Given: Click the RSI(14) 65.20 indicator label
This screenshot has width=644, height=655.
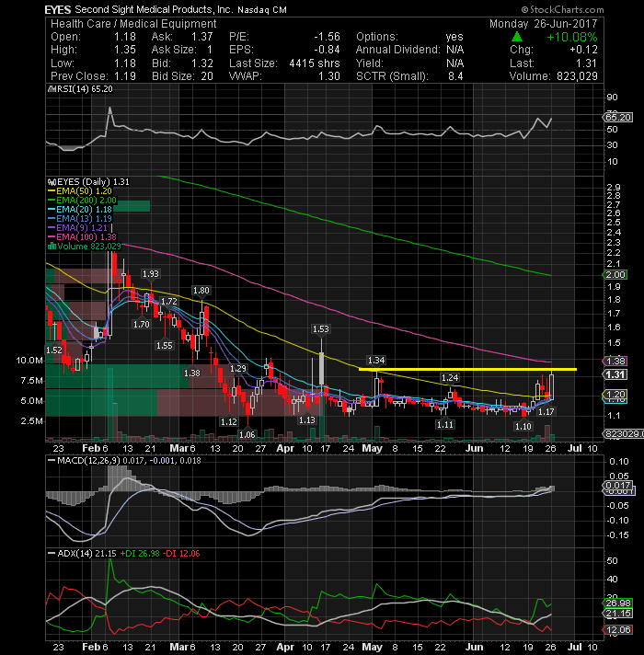Looking at the screenshot, I should (x=85, y=89).
